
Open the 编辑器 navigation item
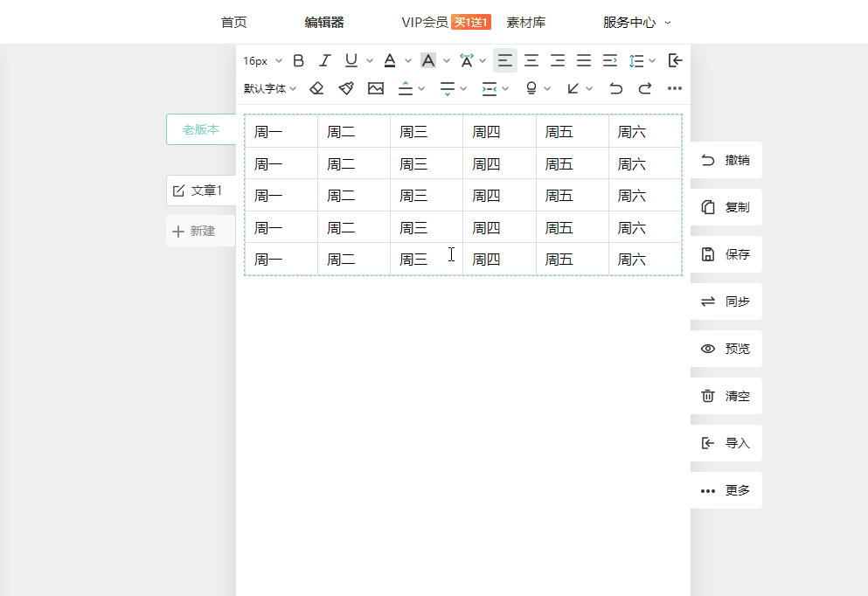pyautogui.click(x=324, y=22)
